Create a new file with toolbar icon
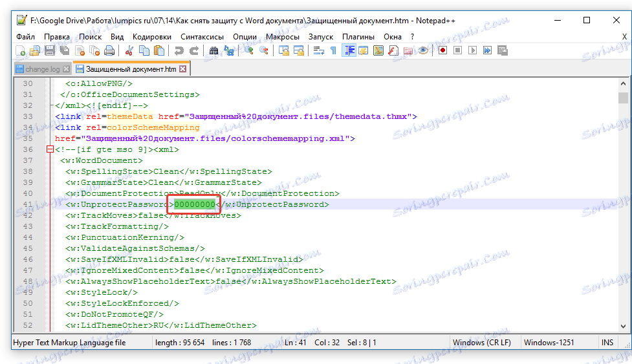 tap(20, 50)
